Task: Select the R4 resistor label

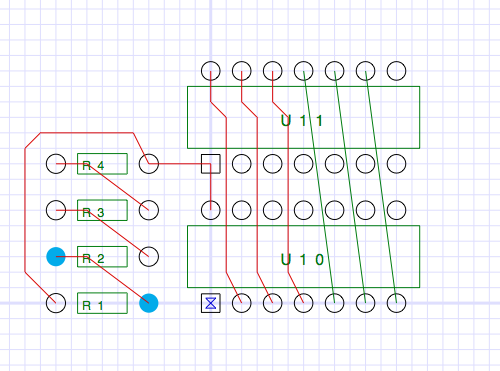Action: pyautogui.click(x=93, y=165)
